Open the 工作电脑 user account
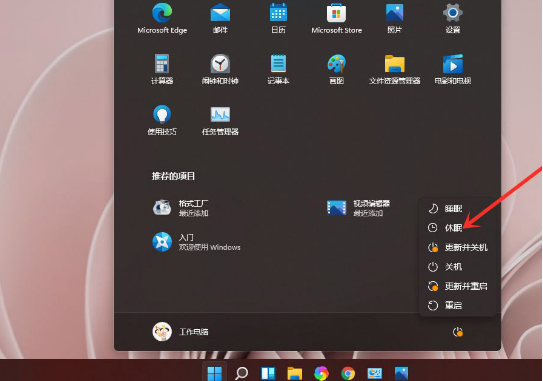 pyautogui.click(x=180, y=332)
